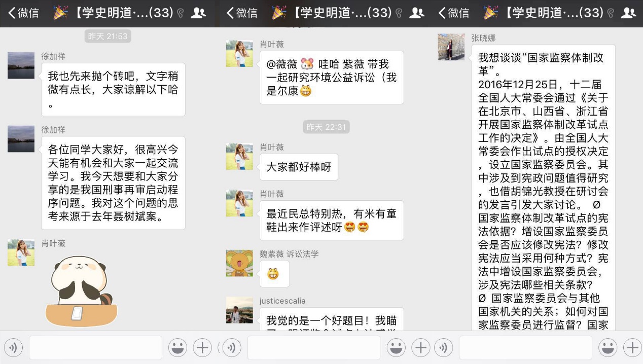This screenshot has width=643, height=364.
Task: Open group members icon in left chat header
Action: pos(199,13)
